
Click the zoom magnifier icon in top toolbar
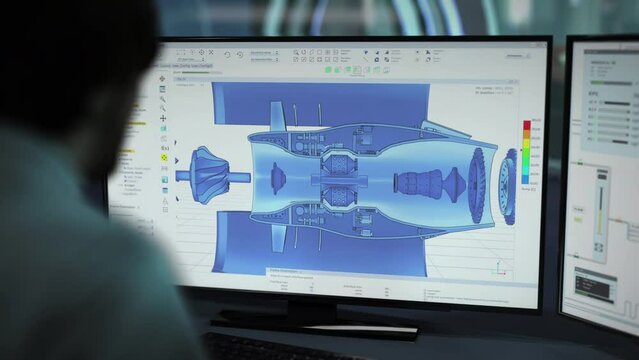[x=296, y=52]
